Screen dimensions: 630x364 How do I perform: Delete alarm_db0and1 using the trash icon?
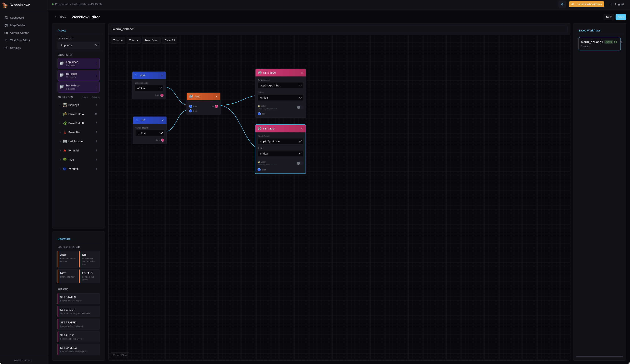point(621,42)
